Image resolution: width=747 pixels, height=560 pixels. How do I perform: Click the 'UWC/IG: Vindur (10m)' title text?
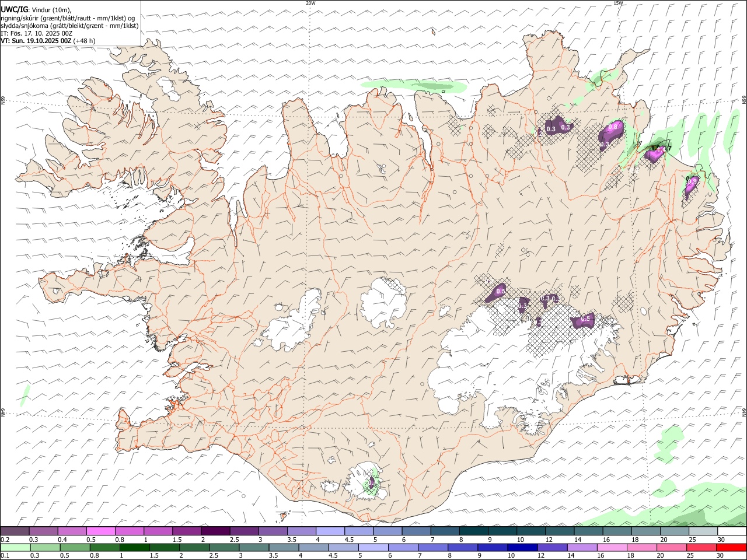click(x=37, y=10)
